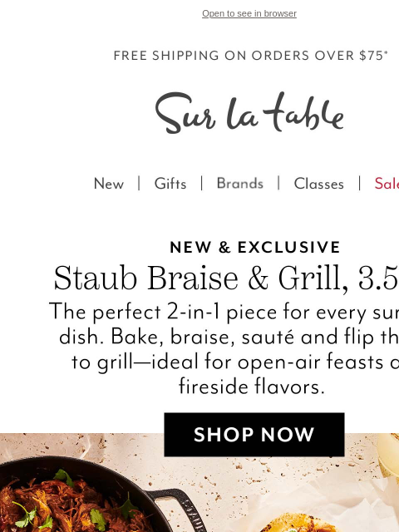The height and width of the screenshot is (532, 399).
Task: Visit the red Sale link
Action: pyautogui.click(x=387, y=184)
